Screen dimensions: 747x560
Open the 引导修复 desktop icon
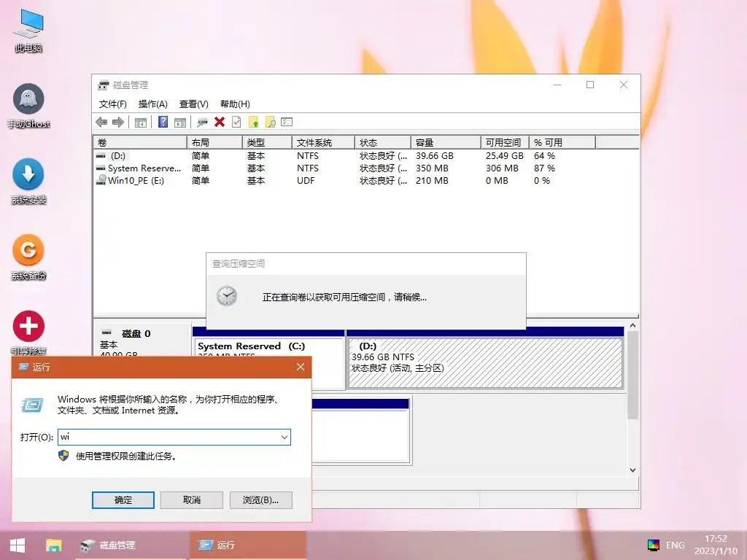click(28, 332)
